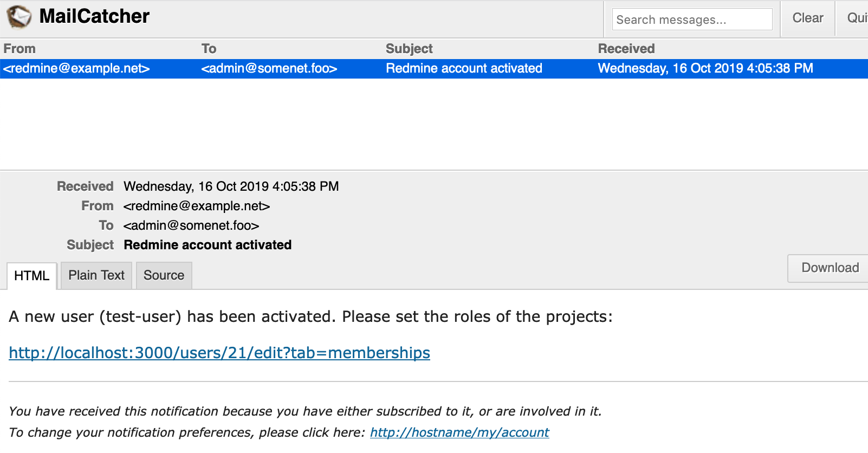This screenshot has width=868, height=453.
Task: Switch to the HTML tab
Action: pos(31,276)
